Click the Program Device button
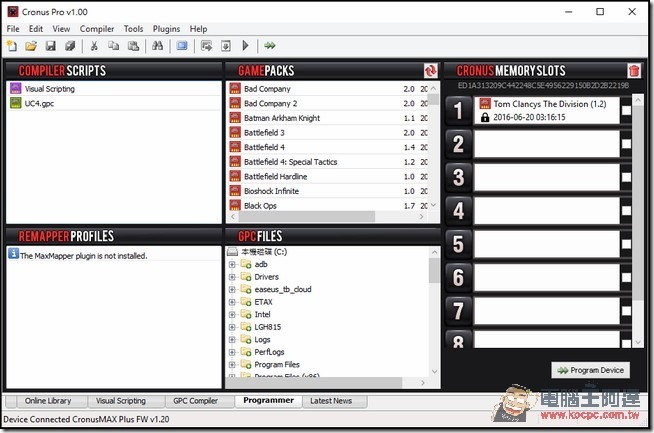The width and height of the screenshot is (654, 433). point(591,370)
